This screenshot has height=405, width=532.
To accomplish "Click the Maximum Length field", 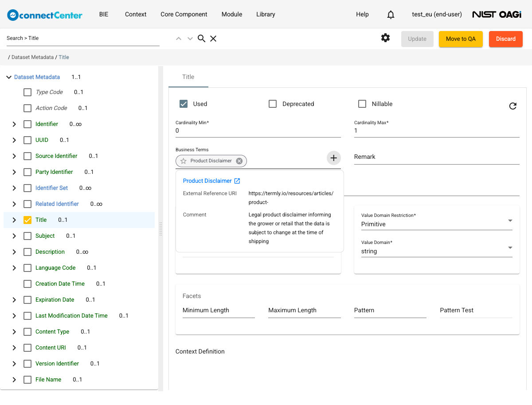I will pos(305,311).
